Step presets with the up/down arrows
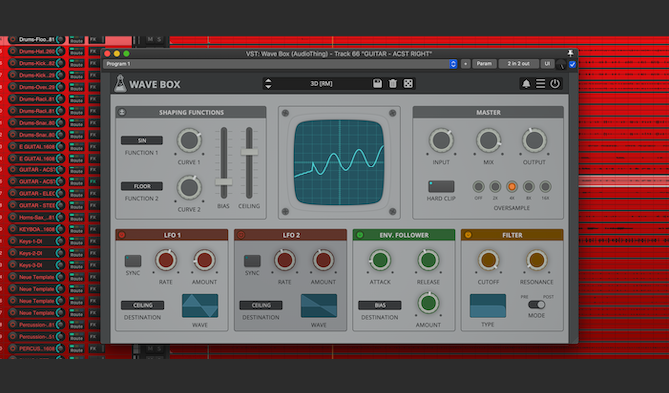Screen dimensions: 669x393 pos(268,84)
